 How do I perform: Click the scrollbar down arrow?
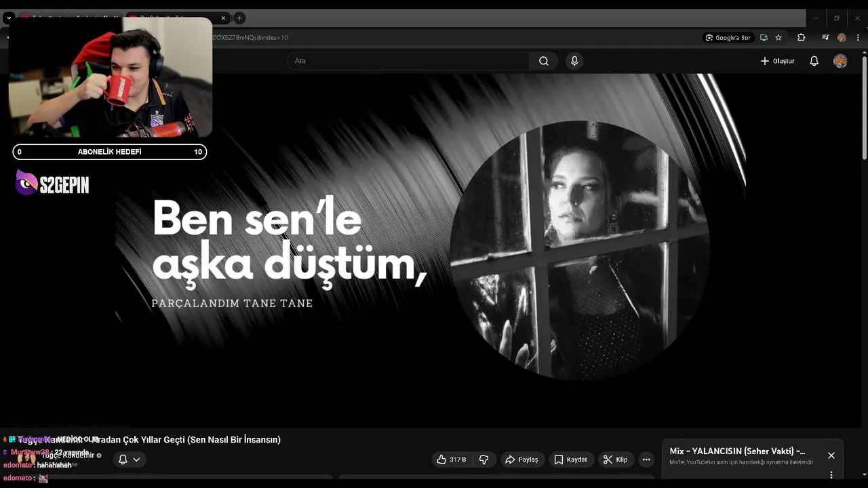coord(864,475)
